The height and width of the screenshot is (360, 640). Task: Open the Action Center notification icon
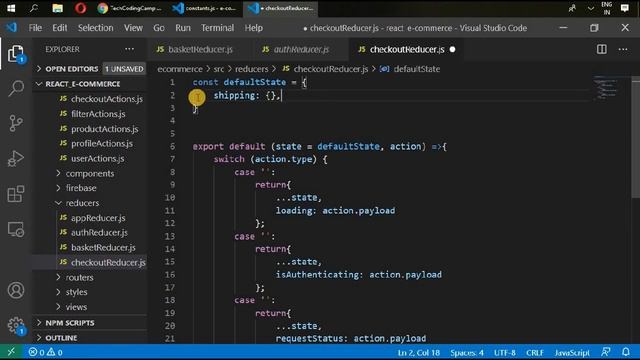pyautogui.click(x=624, y=8)
